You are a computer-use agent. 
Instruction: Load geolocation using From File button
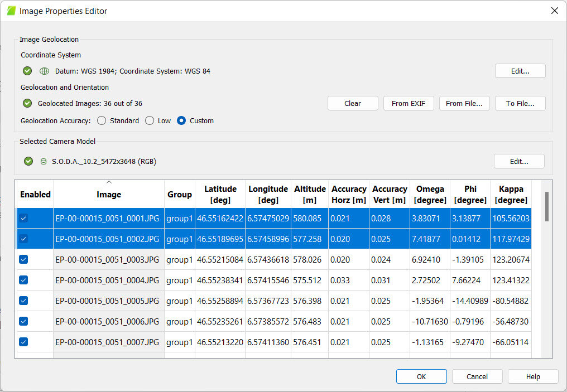pos(464,103)
